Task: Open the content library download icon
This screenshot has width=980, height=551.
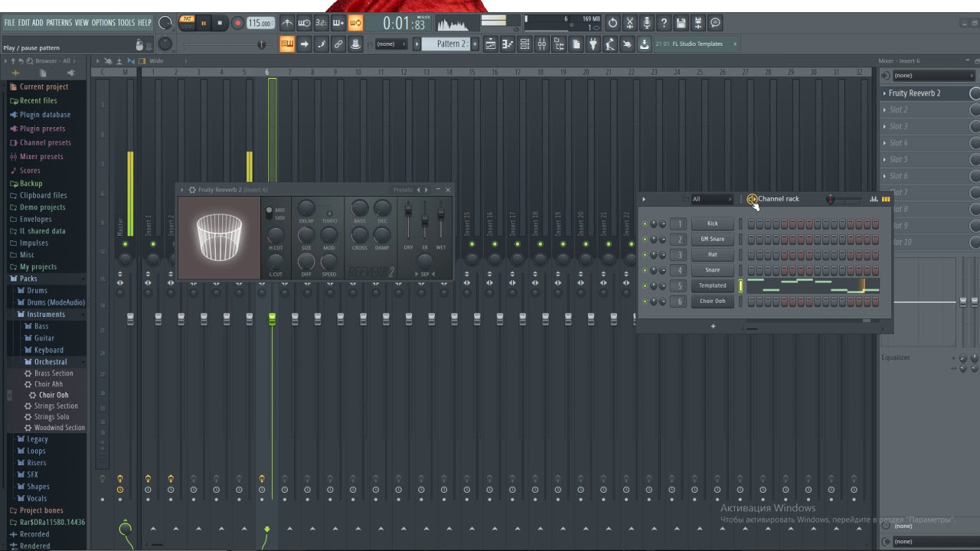Action: [645, 44]
